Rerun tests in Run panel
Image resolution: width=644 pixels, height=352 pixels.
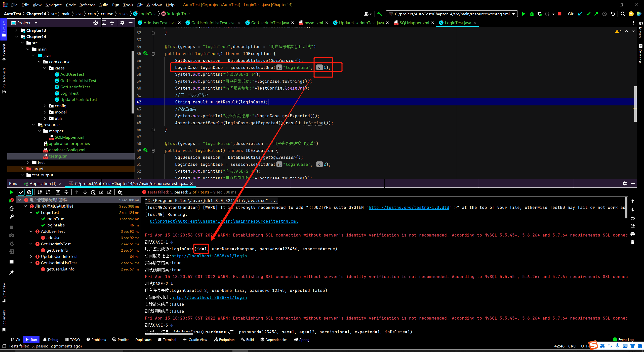click(12, 192)
